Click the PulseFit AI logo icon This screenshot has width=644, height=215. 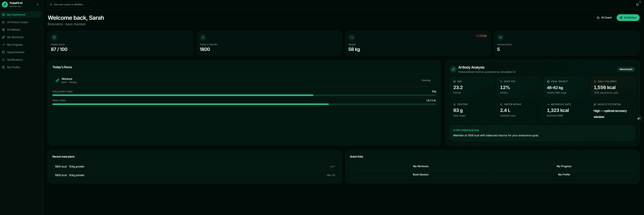(x=5, y=5)
